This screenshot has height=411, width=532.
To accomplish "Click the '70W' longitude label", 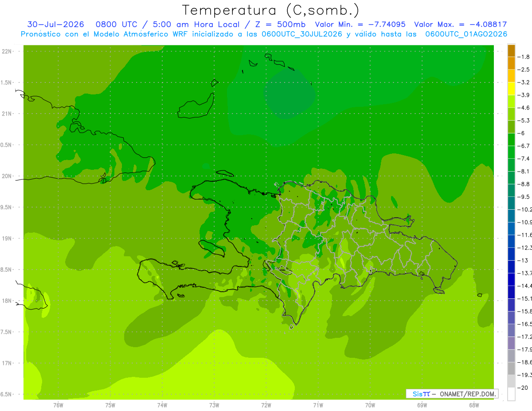I will (x=370, y=405).
